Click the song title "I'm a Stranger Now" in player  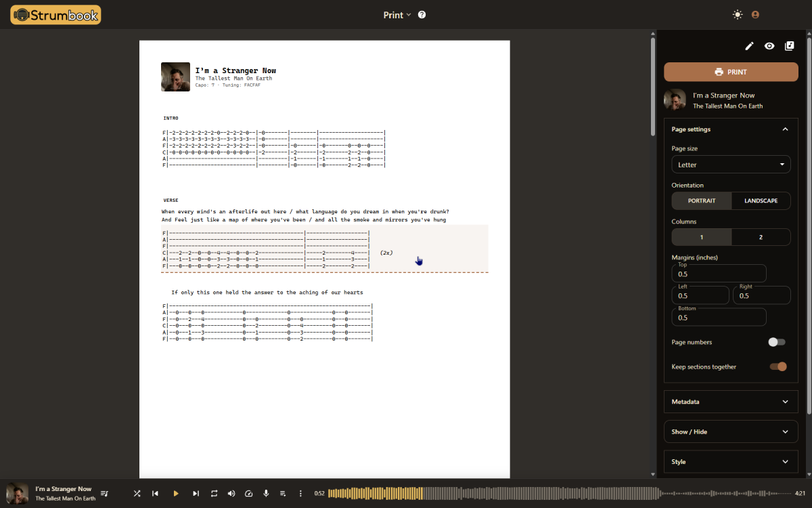pyautogui.click(x=64, y=489)
